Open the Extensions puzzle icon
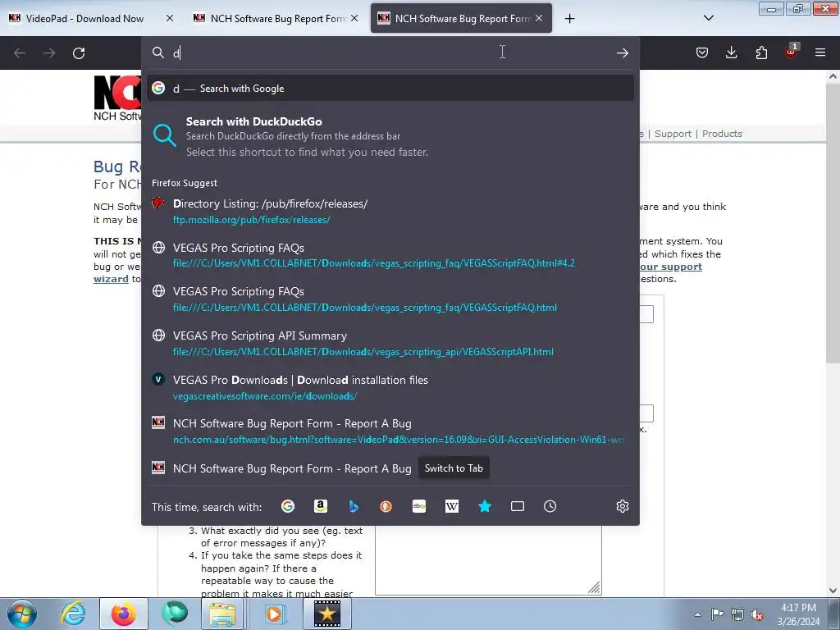The height and width of the screenshot is (630, 840). point(760,52)
